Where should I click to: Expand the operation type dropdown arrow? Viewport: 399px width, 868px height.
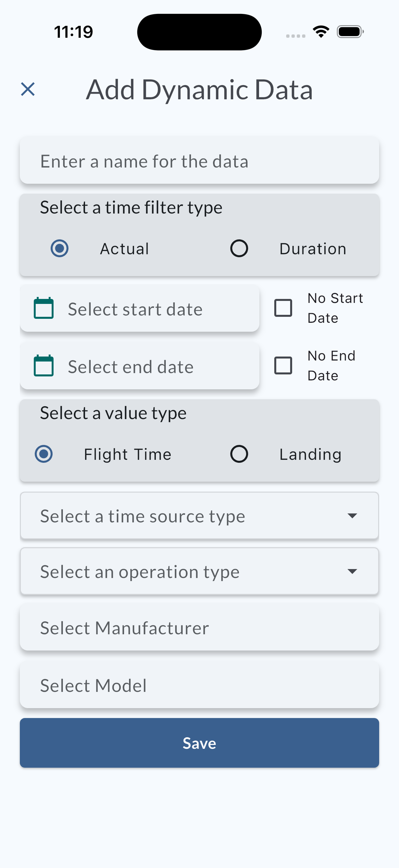[x=352, y=571]
